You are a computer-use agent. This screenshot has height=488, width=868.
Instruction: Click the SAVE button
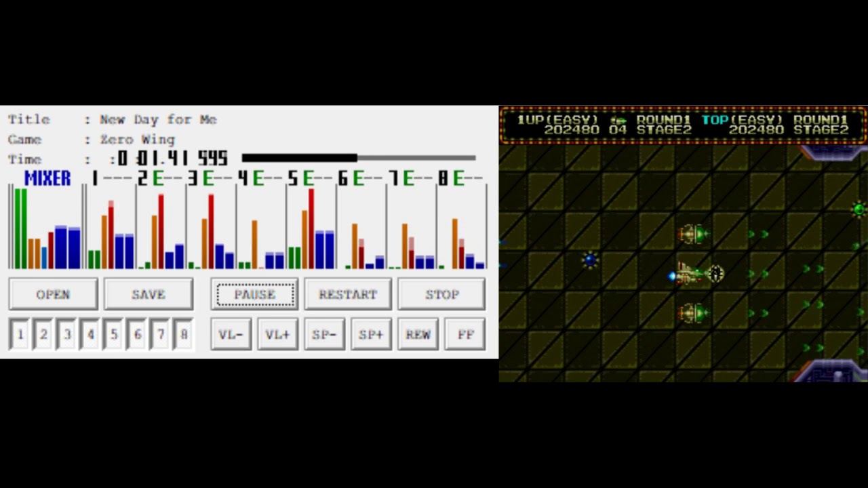[148, 294]
